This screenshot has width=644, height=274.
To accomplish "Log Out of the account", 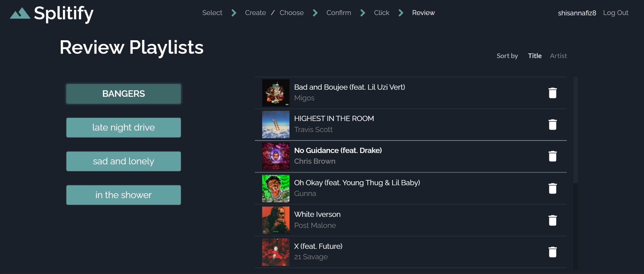I will (x=615, y=13).
